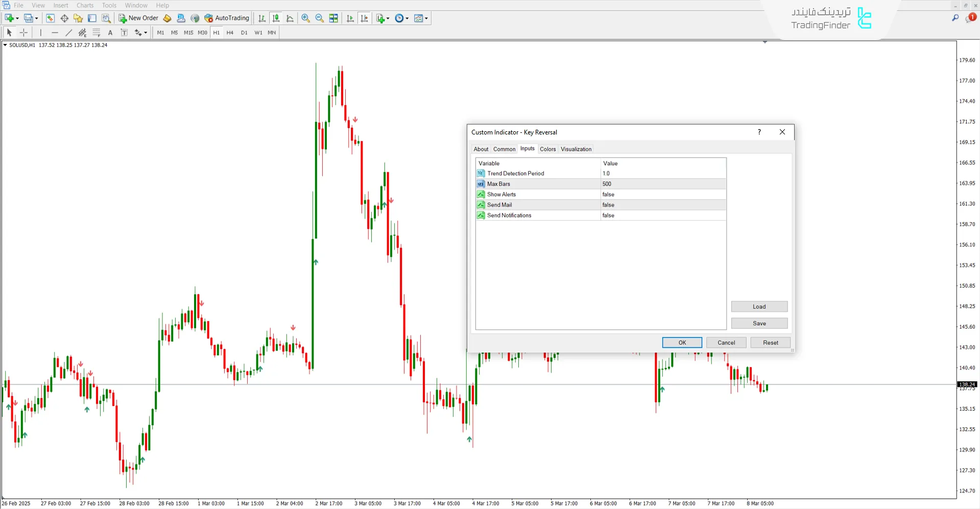Toggle Chart Shift on the toolbar

pyautogui.click(x=364, y=18)
